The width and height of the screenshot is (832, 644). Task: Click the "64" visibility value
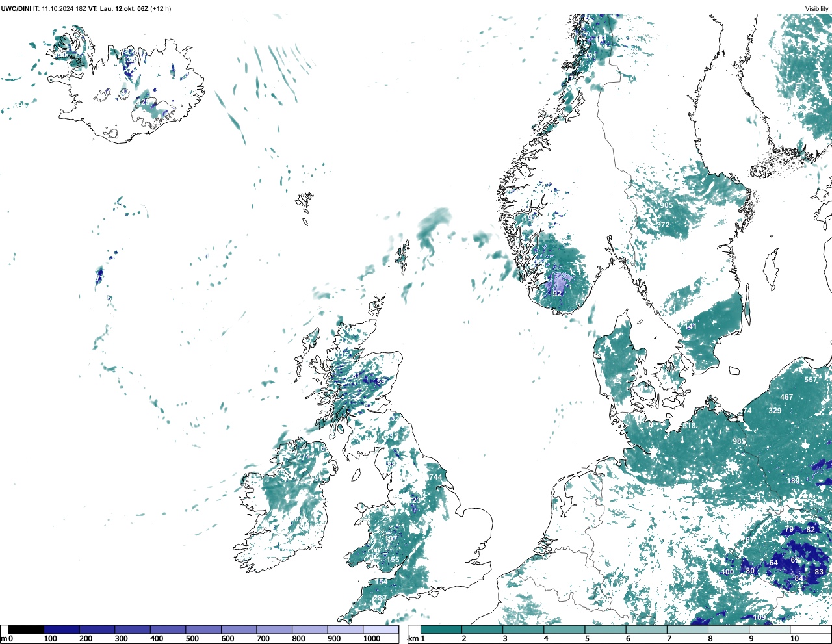tap(773, 563)
